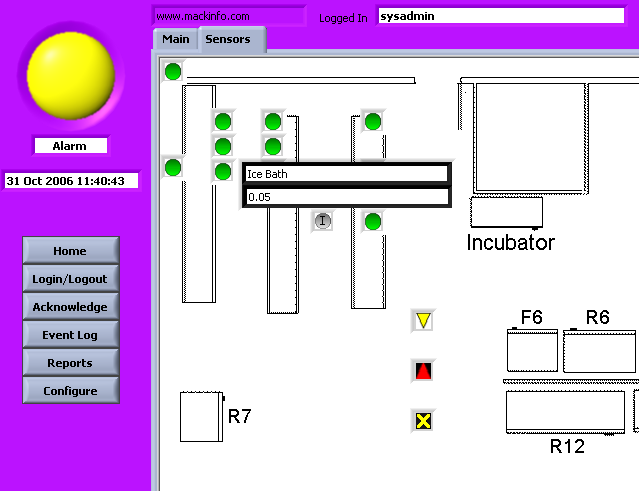Click the large yellow alarm indicator light
This screenshot has width=639, height=491.
[71, 76]
